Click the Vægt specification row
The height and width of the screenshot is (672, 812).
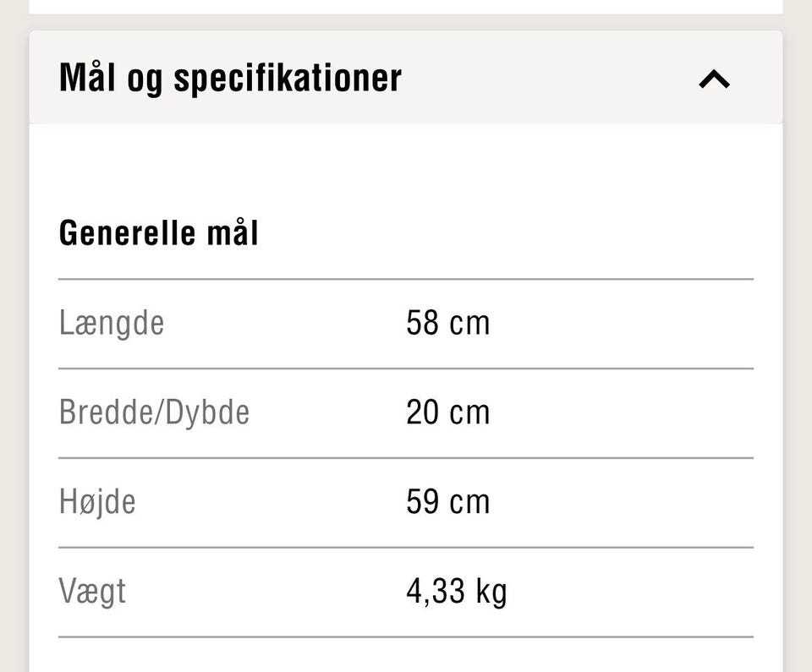[x=406, y=592]
